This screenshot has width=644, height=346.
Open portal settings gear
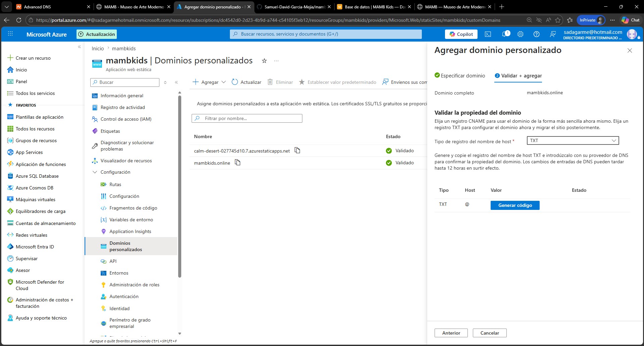(x=520, y=34)
